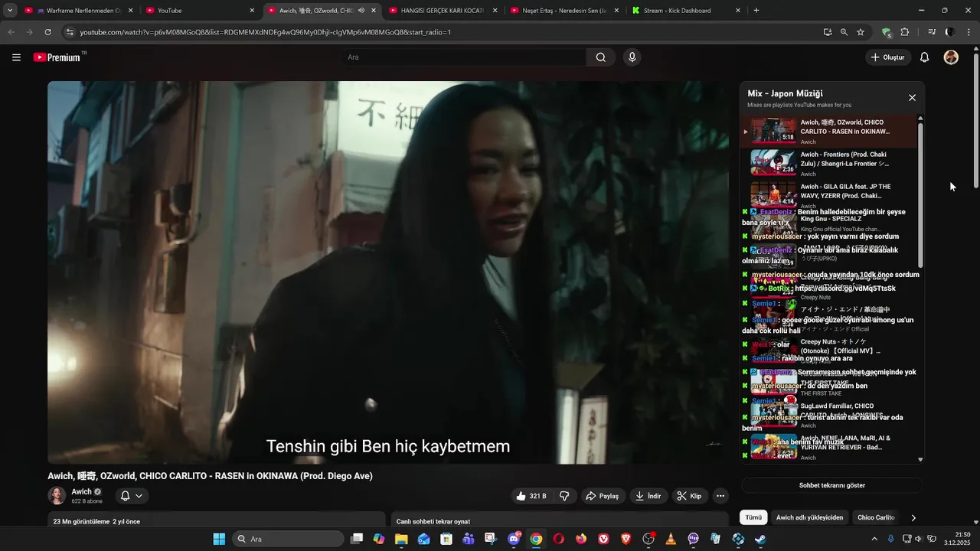Reload the page in browser toolbar
The image size is (980, 551).
click(x=47, y=32)
